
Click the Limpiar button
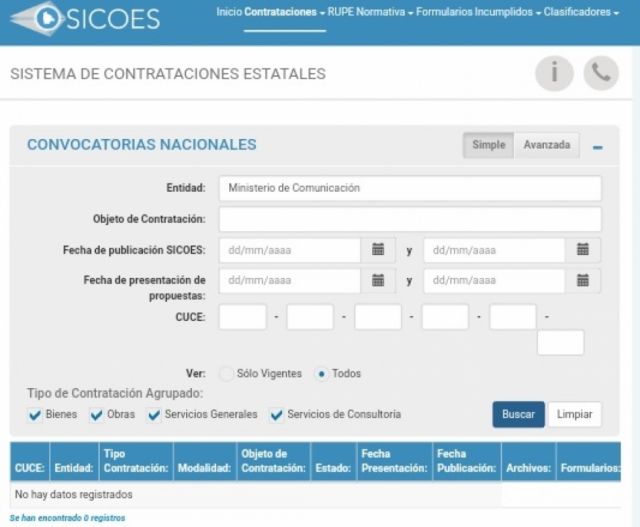click(574, 414)
